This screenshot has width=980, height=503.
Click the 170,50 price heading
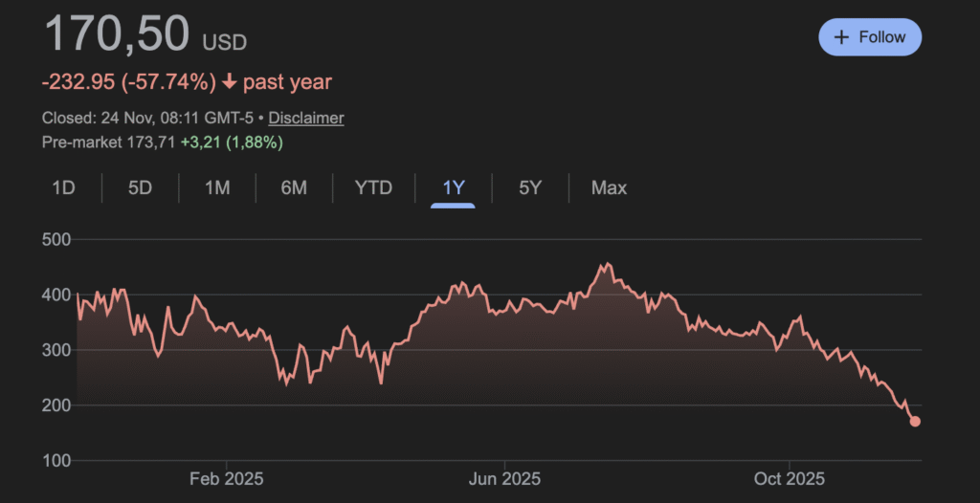click(116, 34)
